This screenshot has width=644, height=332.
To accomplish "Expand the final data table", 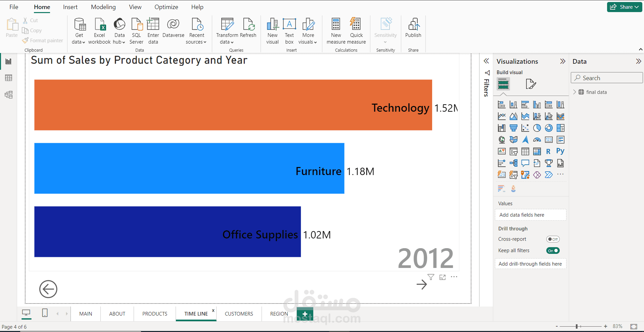I will point(574,92).
